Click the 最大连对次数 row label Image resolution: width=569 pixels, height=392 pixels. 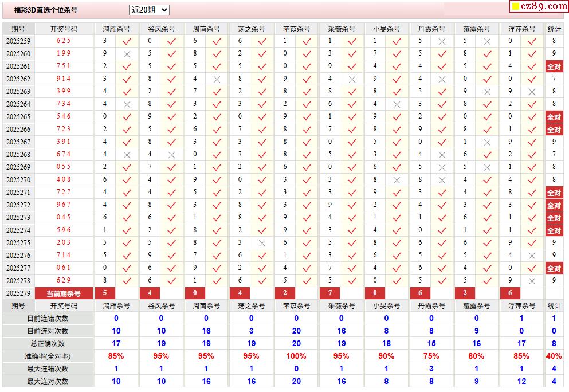point(48,382)
